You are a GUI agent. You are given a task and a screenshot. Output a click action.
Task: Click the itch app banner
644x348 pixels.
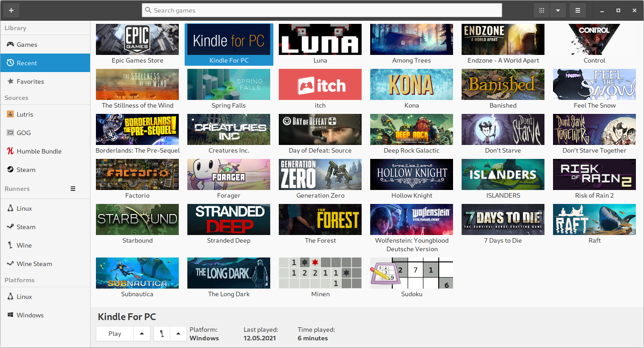click(320, 84)
